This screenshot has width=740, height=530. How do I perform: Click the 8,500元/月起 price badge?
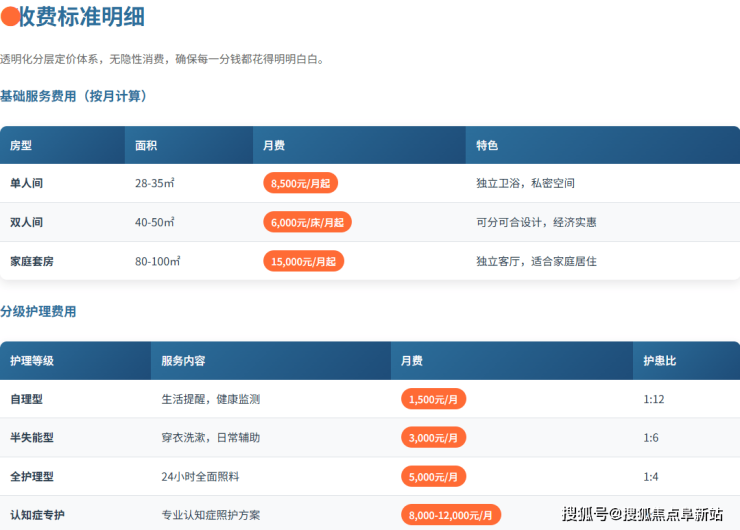pyautogui.click(x=301, y=183)
